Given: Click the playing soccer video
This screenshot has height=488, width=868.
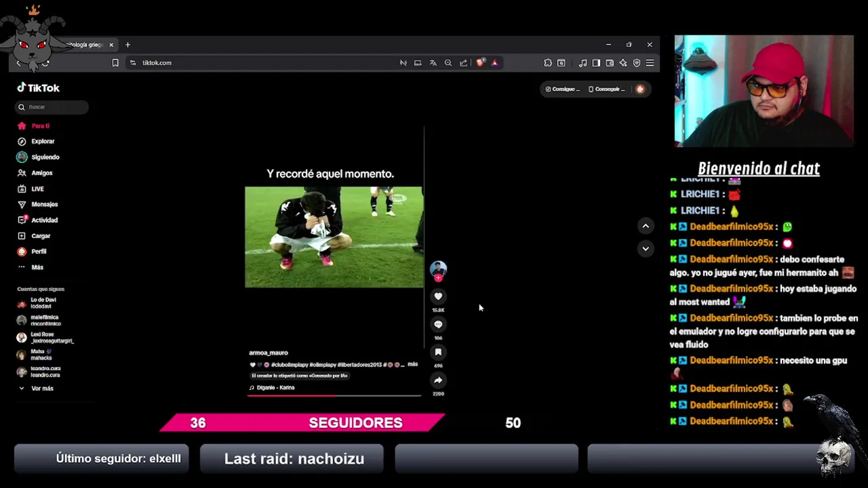Looking at the screenshot, I should pos(334,237).
